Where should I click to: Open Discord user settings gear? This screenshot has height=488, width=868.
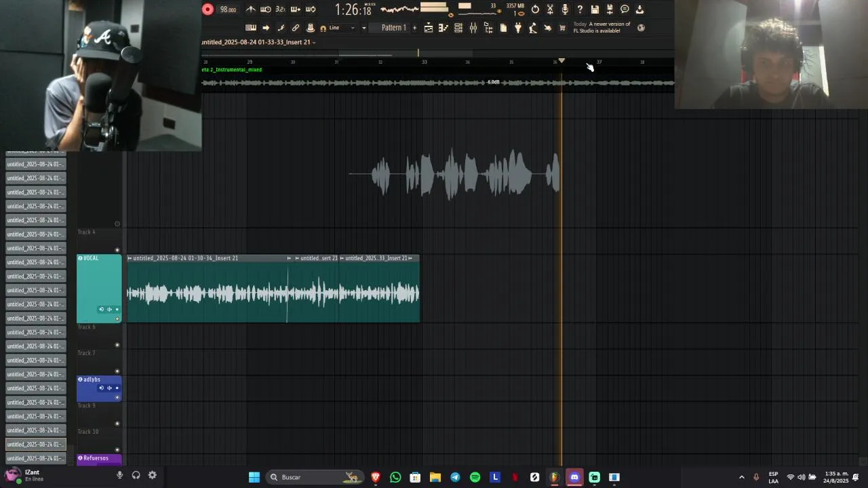[153, 476]
